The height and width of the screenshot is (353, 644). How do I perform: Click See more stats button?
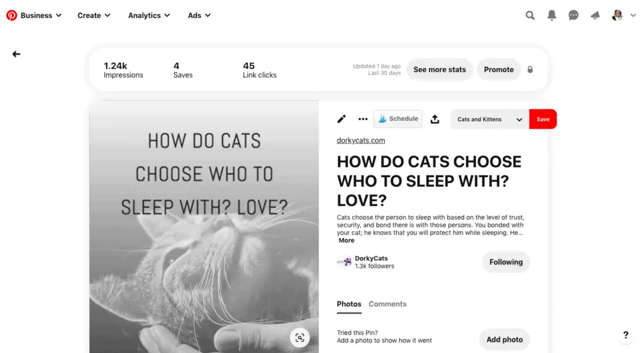(440, 70)
